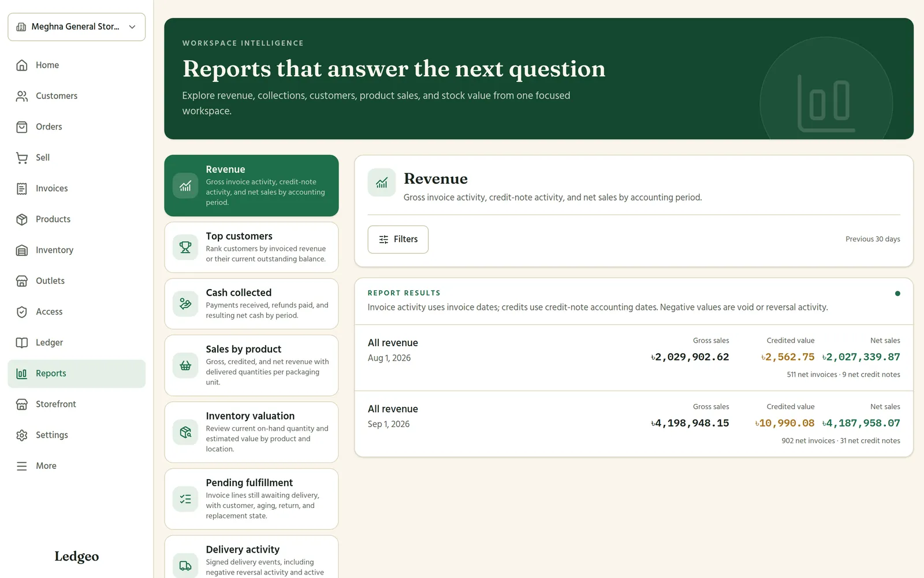Open the Meghna General Store workspace dropdown
924x578 pixels.
click(76, 27)
